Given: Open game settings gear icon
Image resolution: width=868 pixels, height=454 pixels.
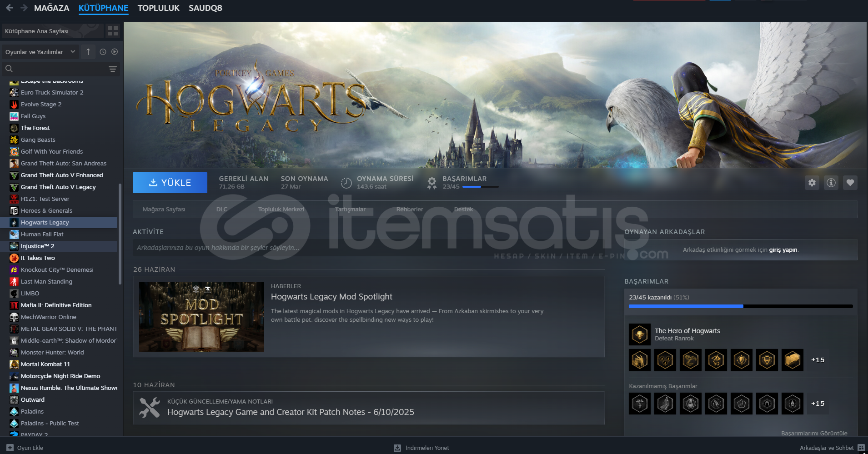Looking at the screenshot, I should (812, 183).
